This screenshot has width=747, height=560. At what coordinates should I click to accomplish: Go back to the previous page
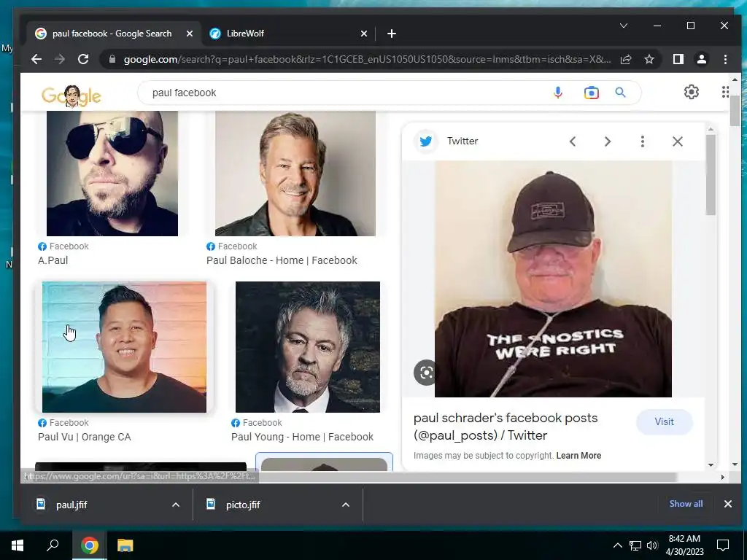point(36,59)
